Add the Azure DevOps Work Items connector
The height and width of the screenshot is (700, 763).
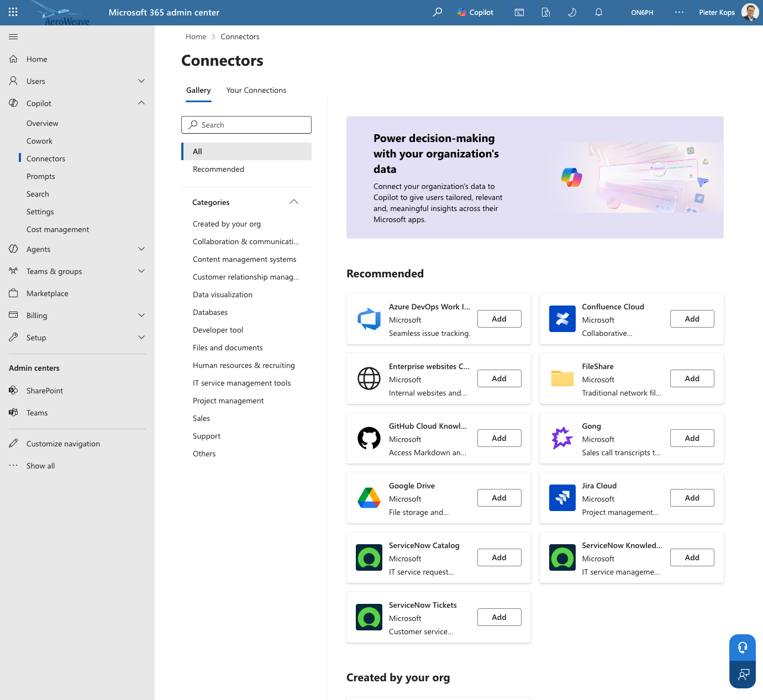click(x=499, y=319)
